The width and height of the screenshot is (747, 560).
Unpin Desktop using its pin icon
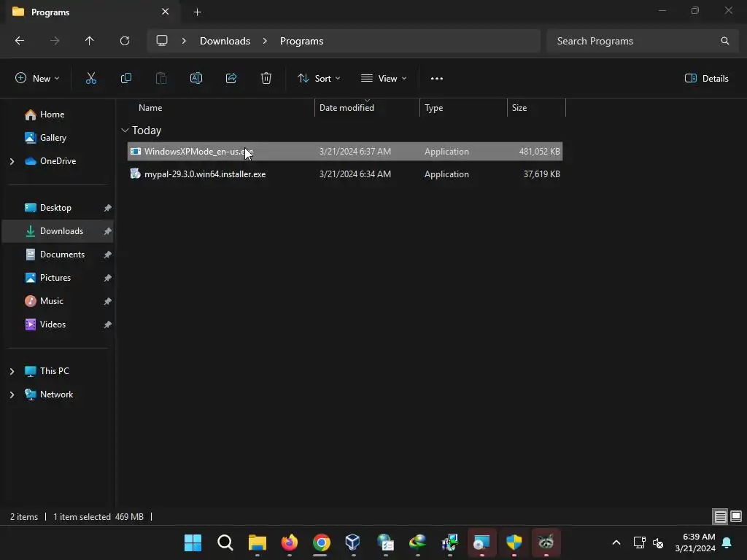(108, 208)
